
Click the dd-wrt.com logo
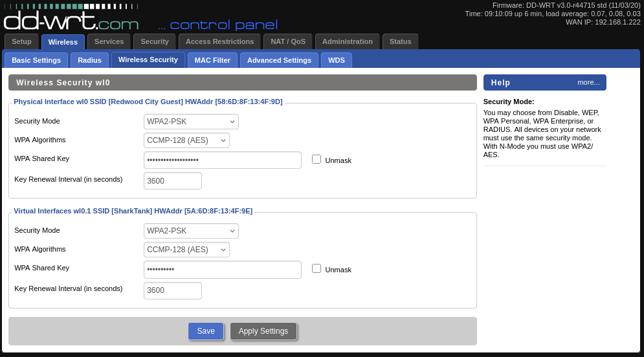(71, 21)
